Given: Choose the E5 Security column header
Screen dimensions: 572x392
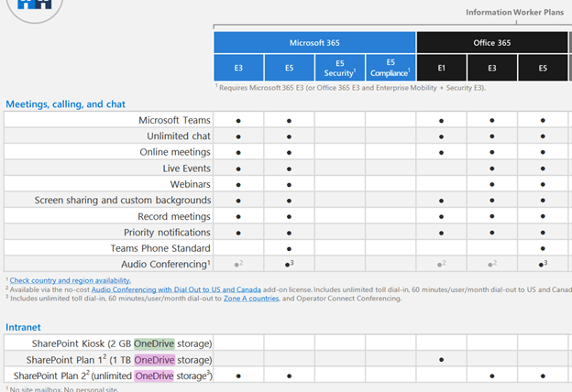Looking at the screenshot, I should coord(339,68).
